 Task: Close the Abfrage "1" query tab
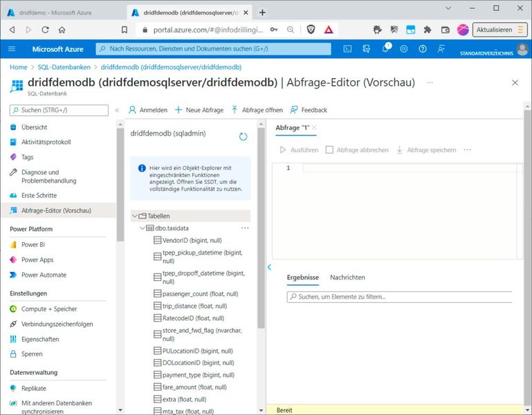[x=314, y=127]
